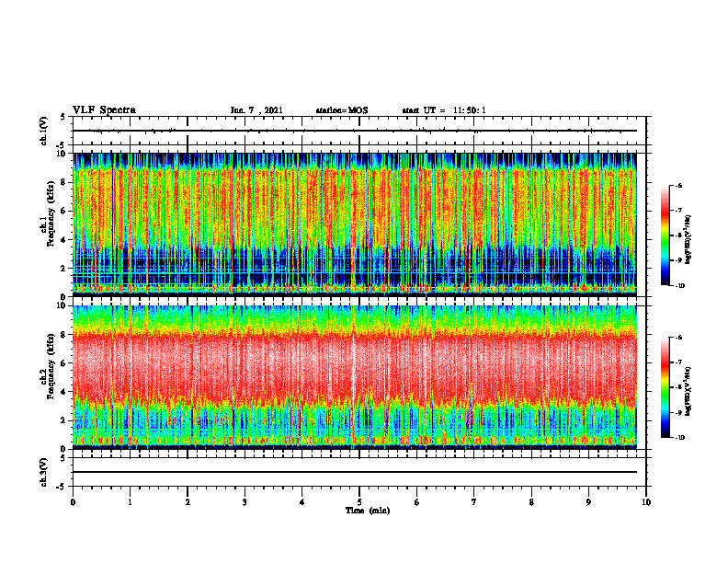Image resolution: width=728 pixels, height=563 pixels.
Task: Click the ch.3 flat waveform line in the bottom strip
Action: pyautogui.click(x=355, y=472)
